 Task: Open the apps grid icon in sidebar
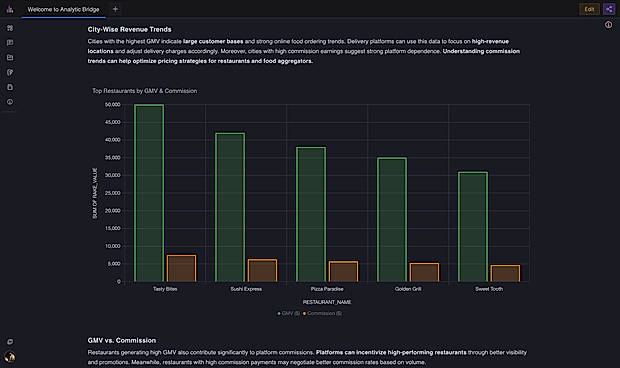[10, 28]
